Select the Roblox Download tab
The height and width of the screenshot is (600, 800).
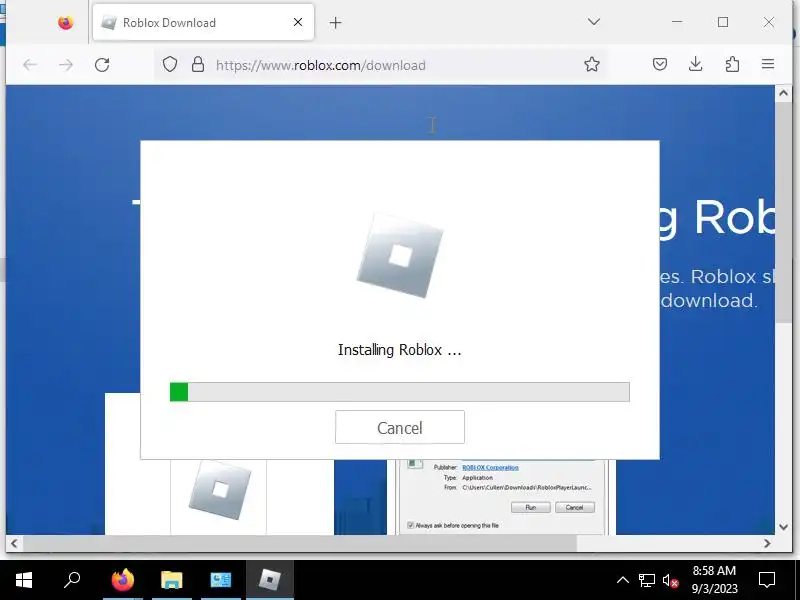(203, 22)
